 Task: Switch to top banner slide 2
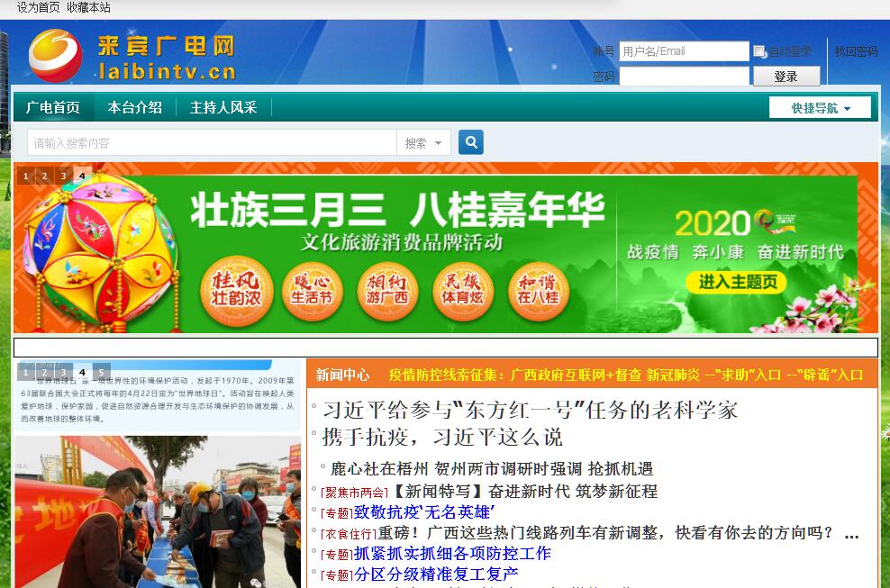point(44,176)
